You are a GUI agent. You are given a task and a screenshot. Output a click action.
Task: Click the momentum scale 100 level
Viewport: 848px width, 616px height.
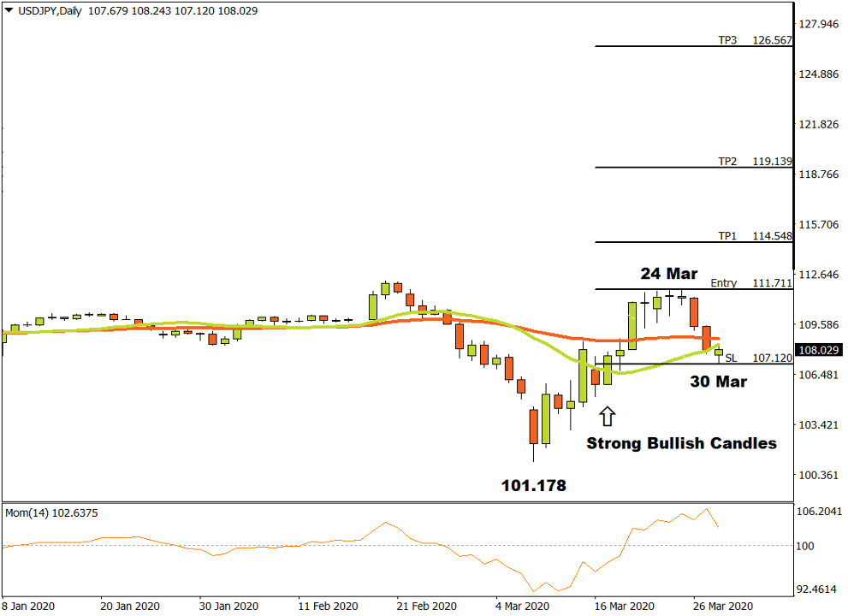[804, 546]
